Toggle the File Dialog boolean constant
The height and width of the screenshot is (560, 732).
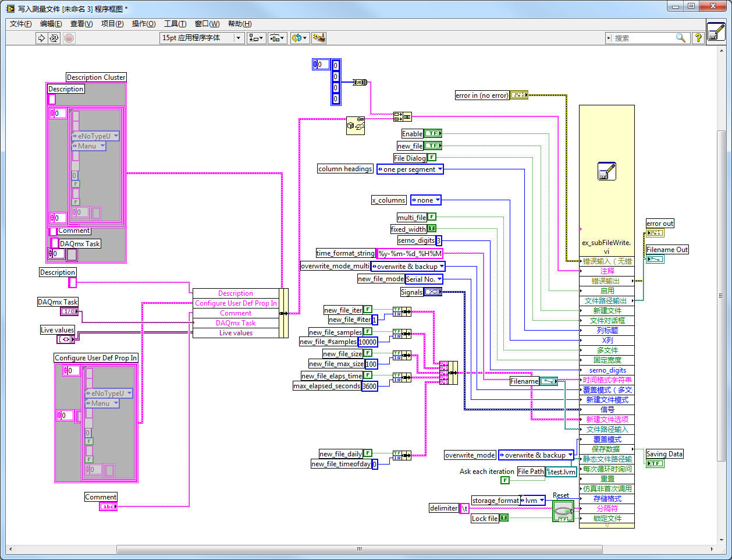click(x=432, y=158)
